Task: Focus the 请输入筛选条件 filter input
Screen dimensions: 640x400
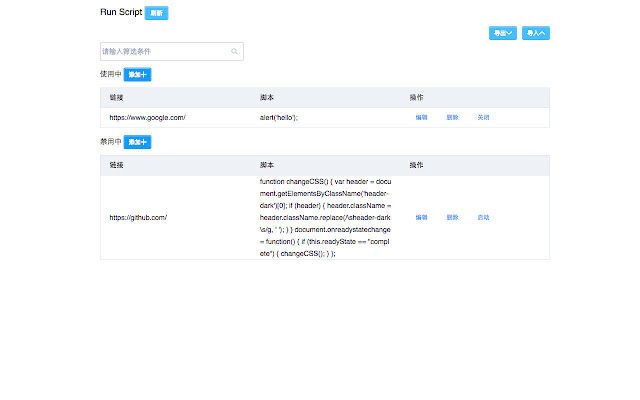Action: (172, 51)
